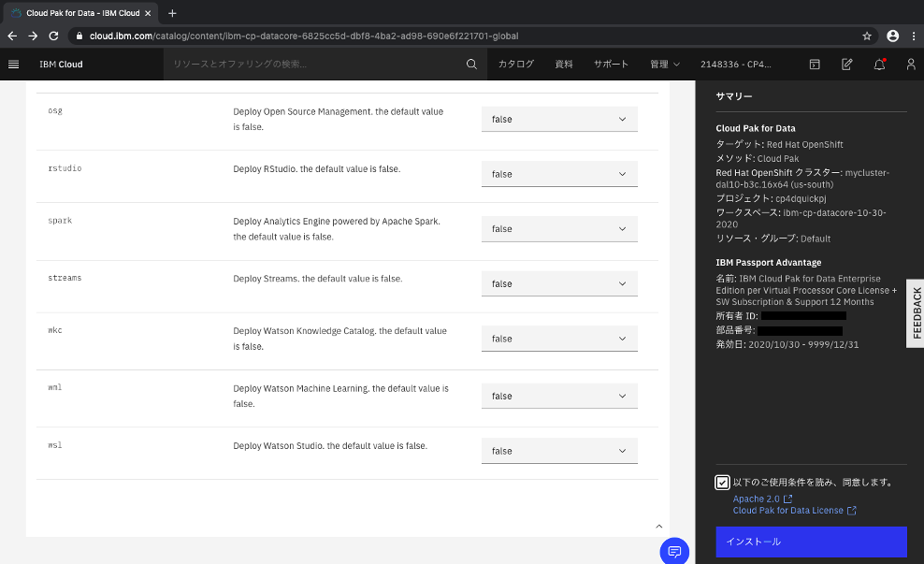Viewport: 924px width, 564px height.
Task: Click the インストール button
Action: click(811, 542)
